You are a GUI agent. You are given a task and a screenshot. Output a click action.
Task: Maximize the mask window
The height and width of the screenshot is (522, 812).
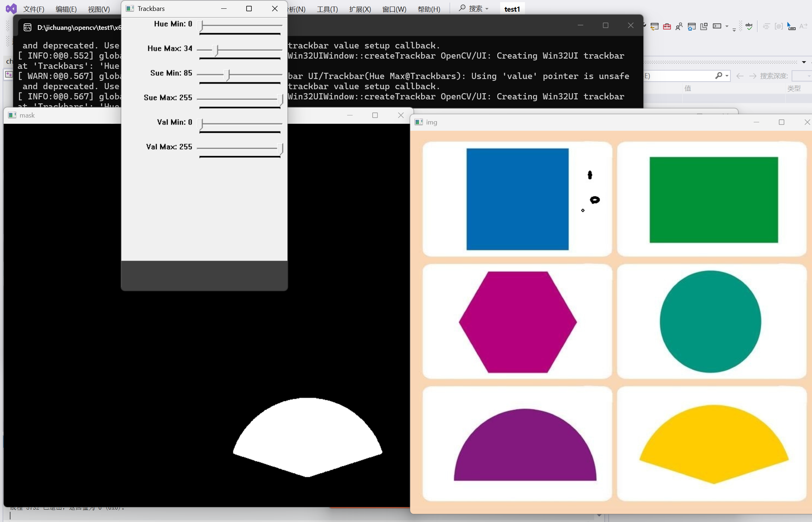pyautogui.click(x=375, y=115)
